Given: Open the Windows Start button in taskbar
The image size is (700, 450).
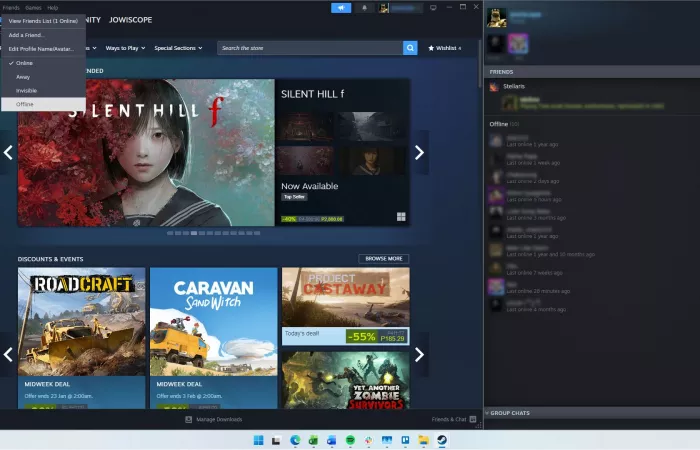Looking at the screenshot, I should tap(259, 440).
